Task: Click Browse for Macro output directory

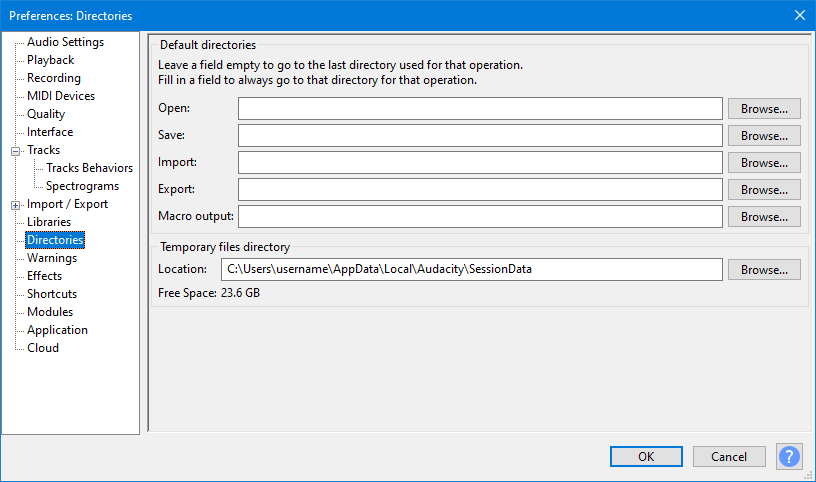Action: click(764, 217)
